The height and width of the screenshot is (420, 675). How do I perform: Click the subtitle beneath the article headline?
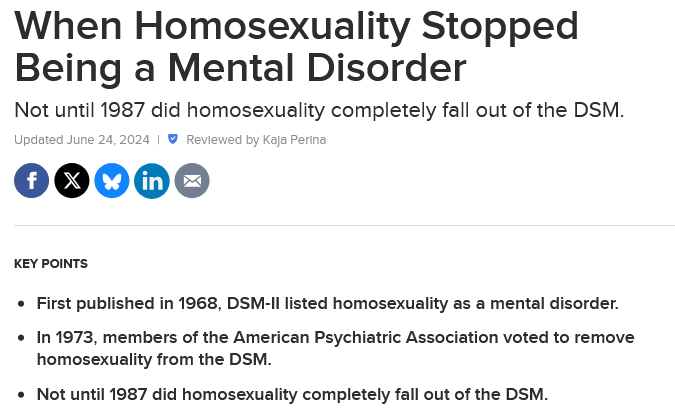(x=319, y=110)
